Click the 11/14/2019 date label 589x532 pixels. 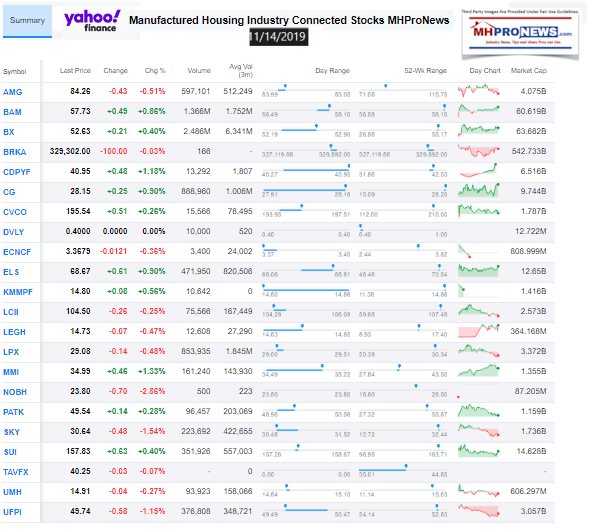tap(279, 37)
